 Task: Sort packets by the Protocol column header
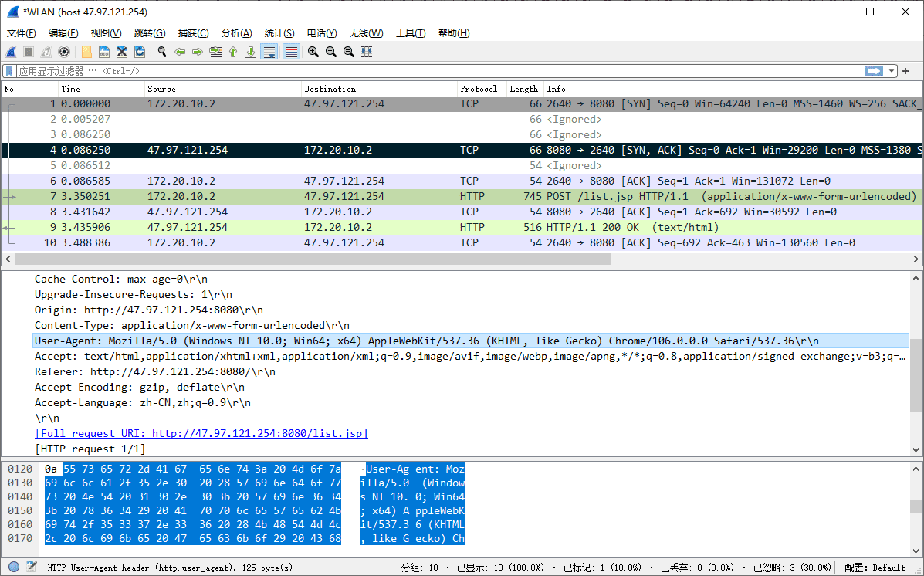479,89
